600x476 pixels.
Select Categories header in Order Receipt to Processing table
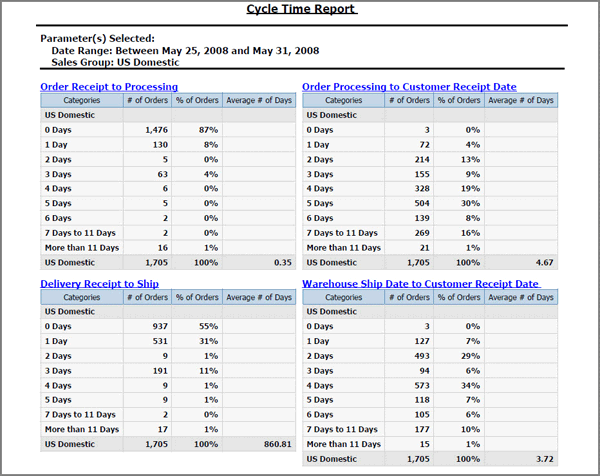coord(81,101)
